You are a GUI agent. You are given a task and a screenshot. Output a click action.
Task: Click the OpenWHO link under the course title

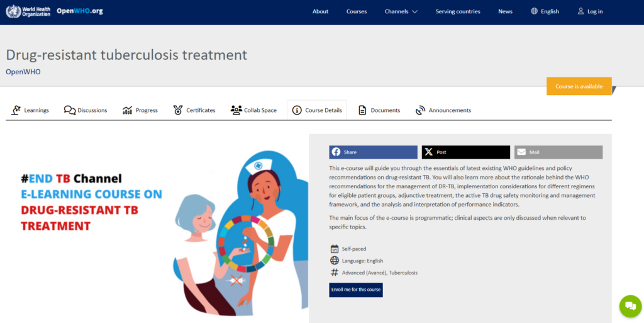[23, 72]
